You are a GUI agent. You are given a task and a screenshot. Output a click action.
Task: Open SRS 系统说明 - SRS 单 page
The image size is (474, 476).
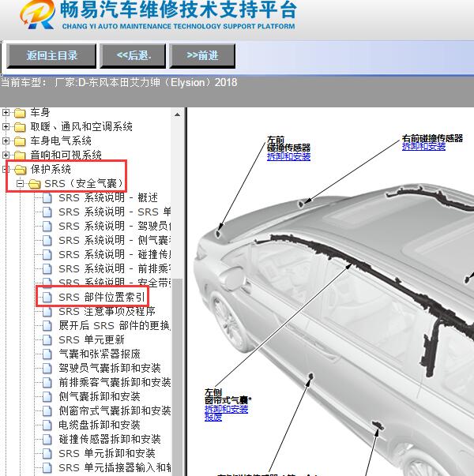[115, 212]
